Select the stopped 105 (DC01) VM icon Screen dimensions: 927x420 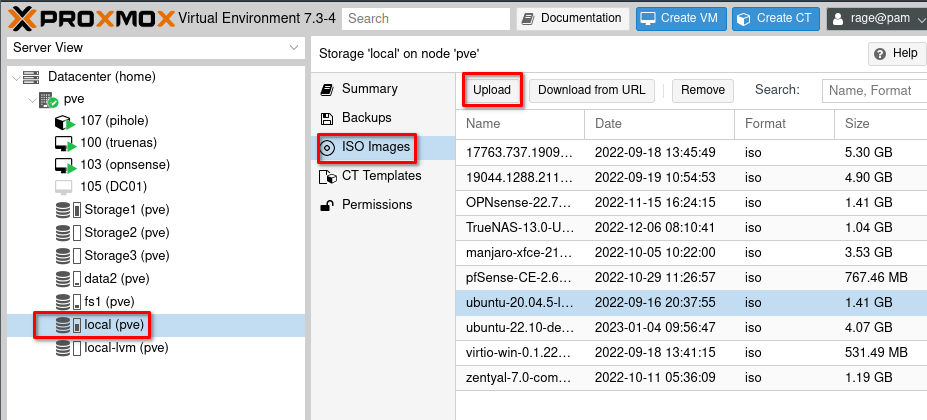[63, 187]
